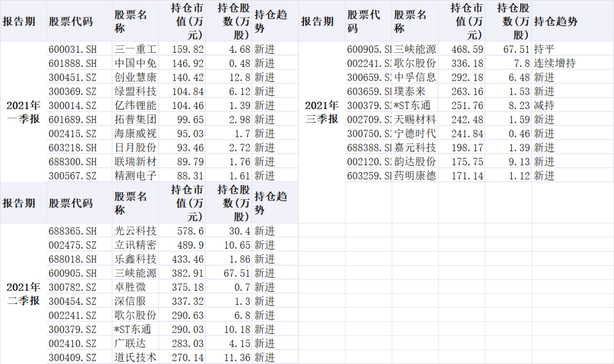
Task: Select stock code 688365.SH
Action: click(x=72, y=231)
